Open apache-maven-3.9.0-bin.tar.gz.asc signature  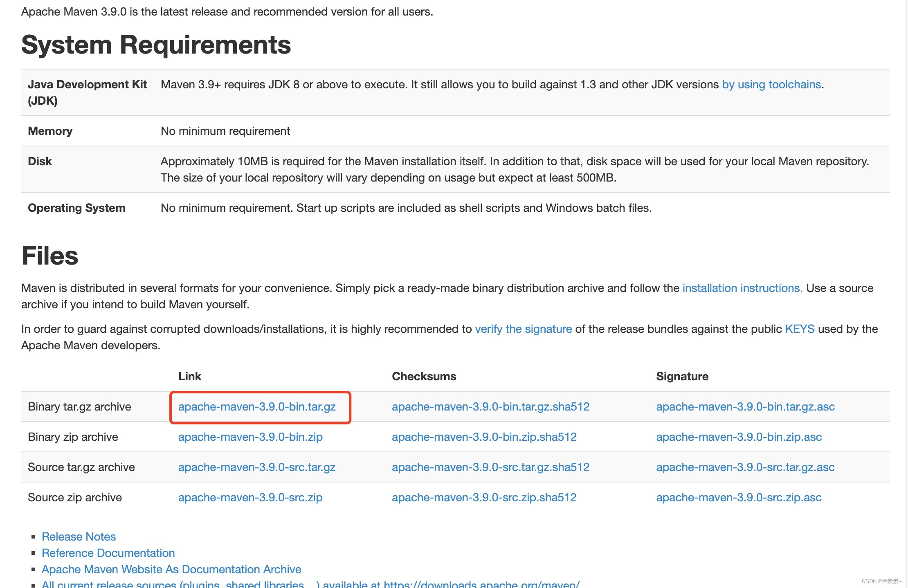745,406
